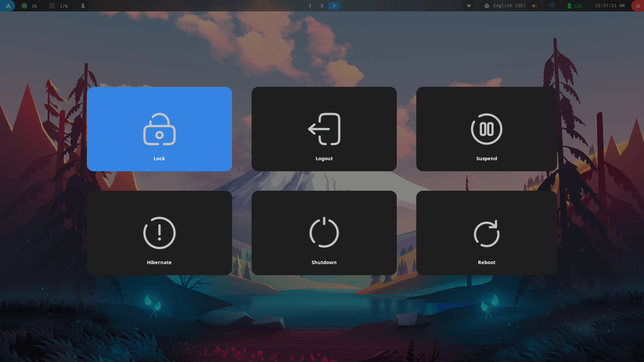Viewport: 644px width, 362px height.
Task: Select the active workspace 3
Action: [x=334, y=6]
